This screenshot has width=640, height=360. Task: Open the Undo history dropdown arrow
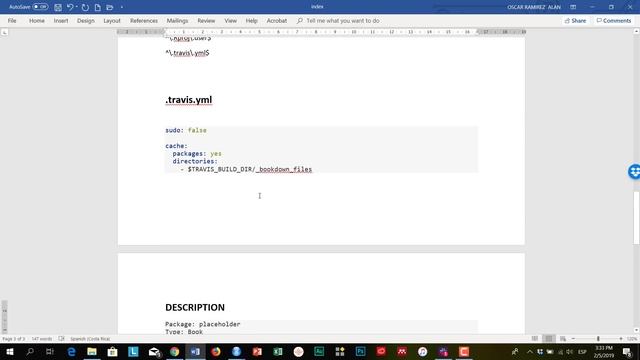click(x=76, y=7)
